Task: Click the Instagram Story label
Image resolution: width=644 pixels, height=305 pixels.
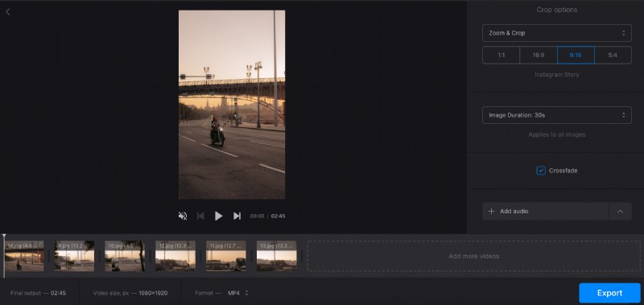Action: (556, 75)
